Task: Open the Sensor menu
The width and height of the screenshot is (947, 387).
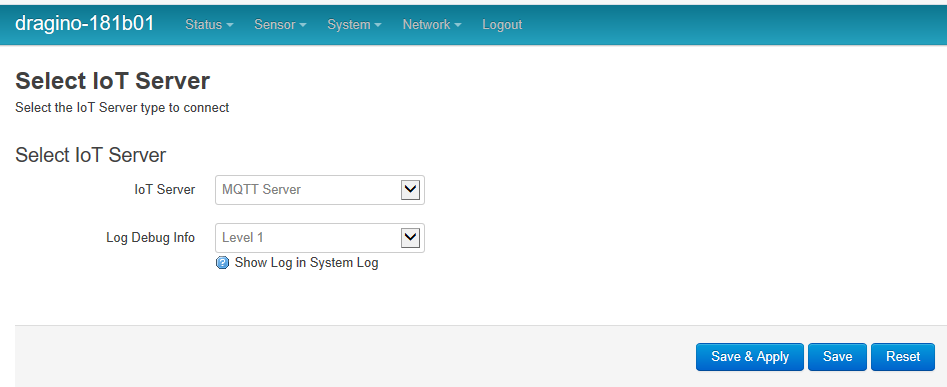Action: tap(280, 25)
